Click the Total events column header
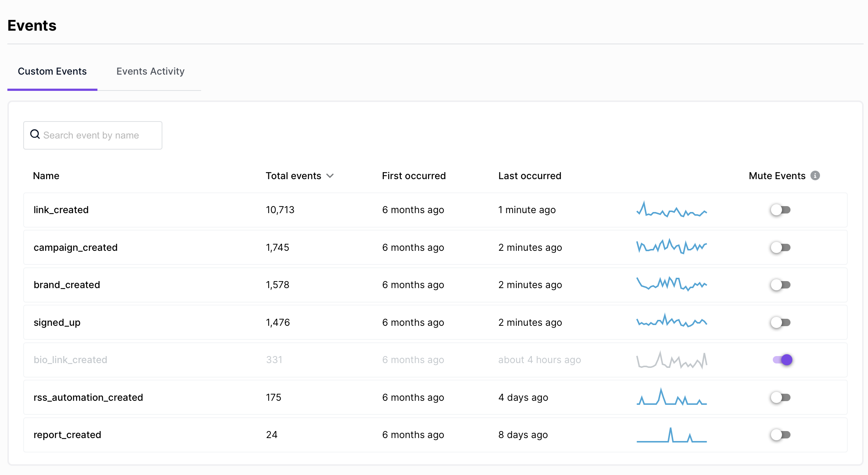Screen dimensions: 868x475 point(293,176)
